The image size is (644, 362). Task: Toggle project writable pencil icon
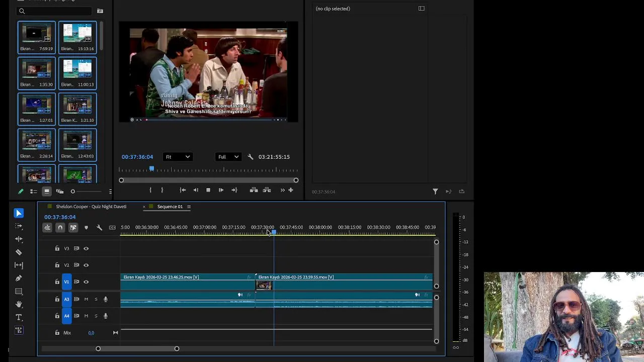tap(21, 192)
